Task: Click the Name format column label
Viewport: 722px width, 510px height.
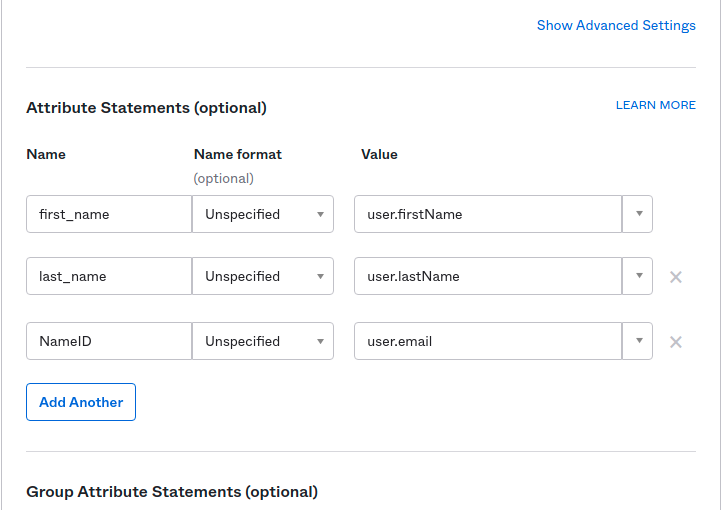Action: pyautogui.click(x=237, y=154)
